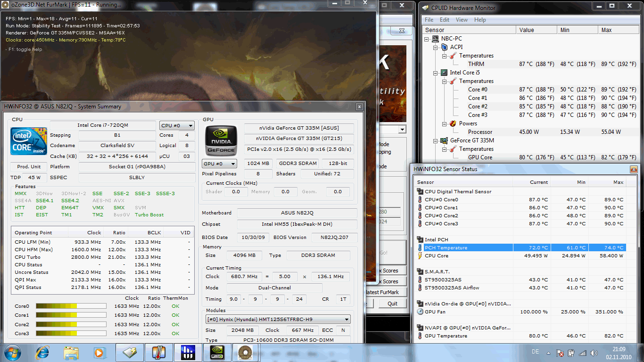Click the Core0 clock usage bar

tap(71, 306)
